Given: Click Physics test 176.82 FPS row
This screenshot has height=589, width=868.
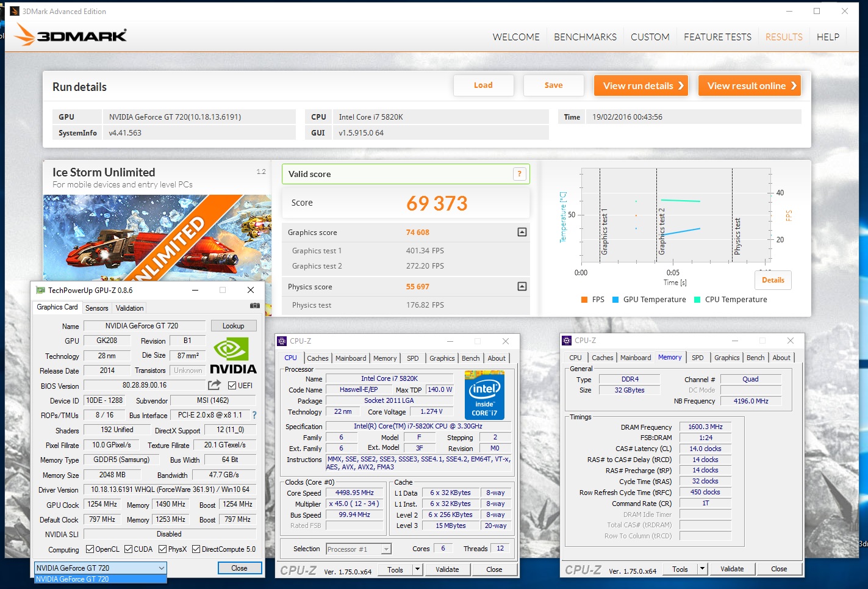Looking at the screenshot, I should coord(406,305).
